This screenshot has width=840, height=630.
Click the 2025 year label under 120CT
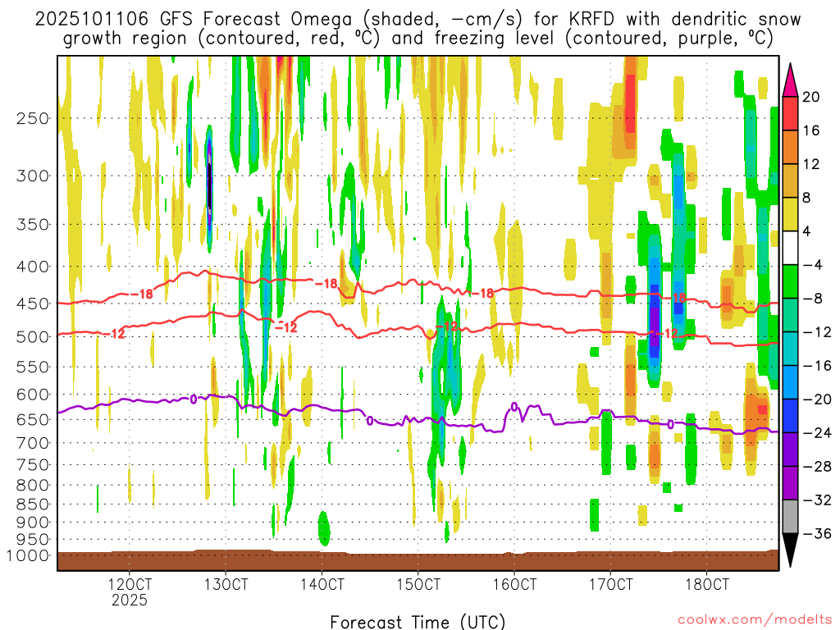coord(129,600)
